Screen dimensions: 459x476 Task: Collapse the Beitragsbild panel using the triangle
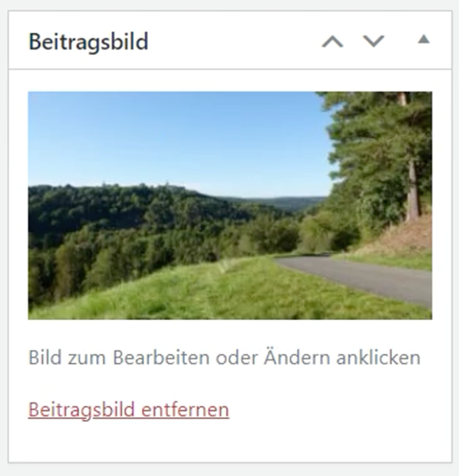pyautogui.click(x=424, y=39)
